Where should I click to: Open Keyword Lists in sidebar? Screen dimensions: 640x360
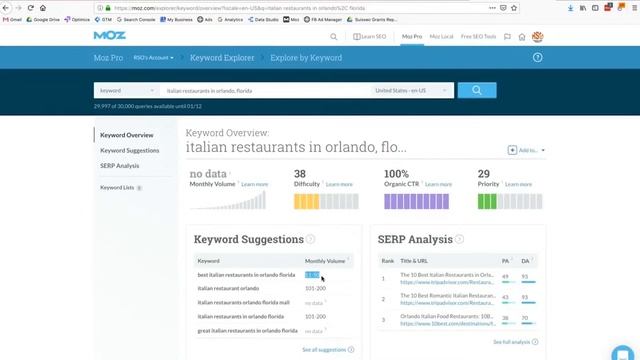tap(121, 188)
